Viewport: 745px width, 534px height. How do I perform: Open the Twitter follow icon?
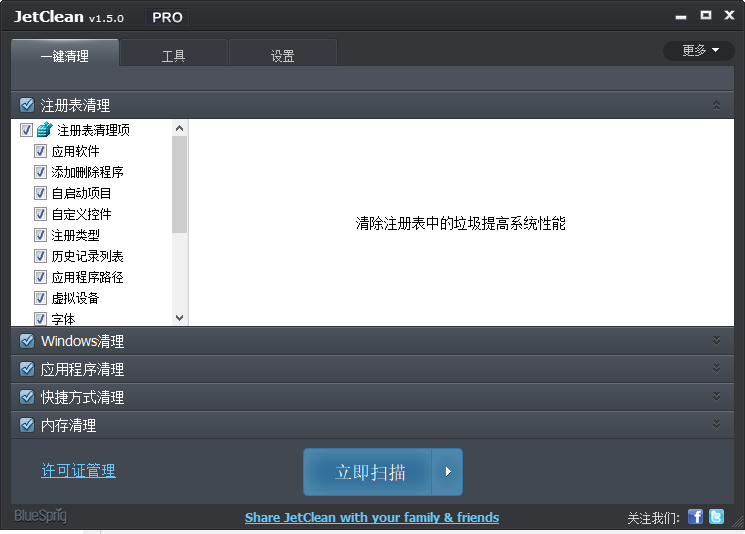tap(716, 516)
